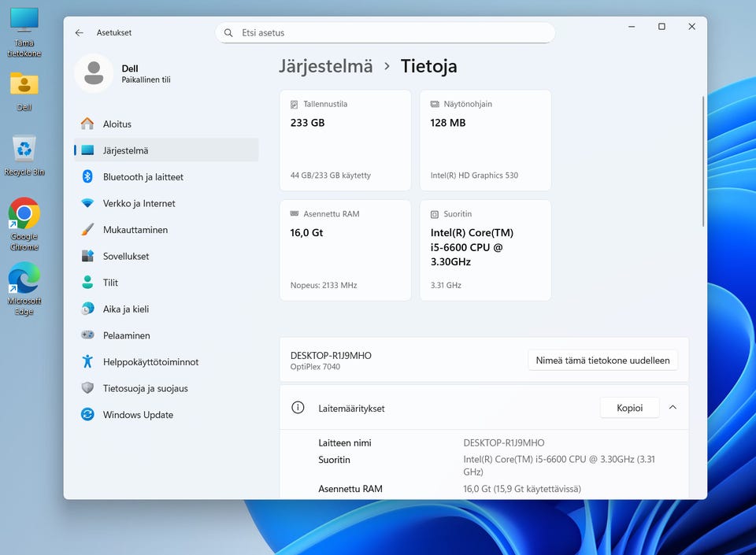Open Mukauttaminen paintbrush icon
This screenshot has width=756, height=555.
click(87, 230)
